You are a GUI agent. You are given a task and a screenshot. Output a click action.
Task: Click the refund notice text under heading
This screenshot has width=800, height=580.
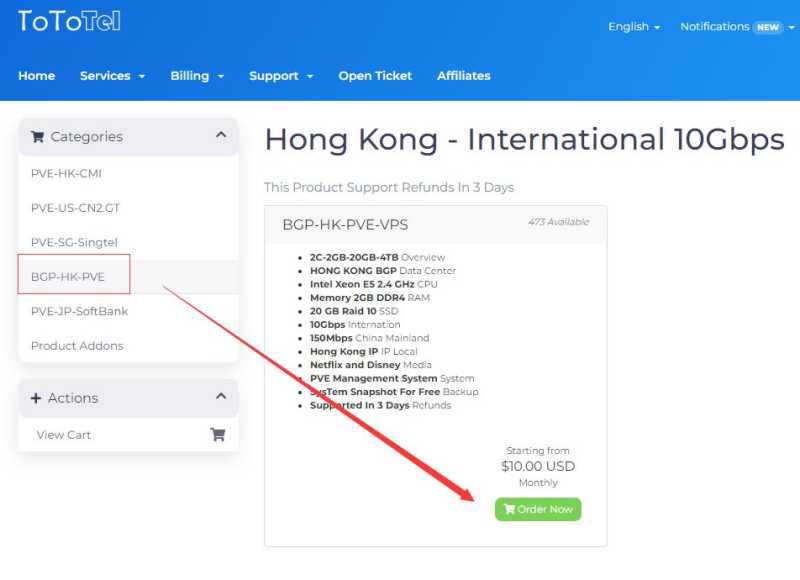pos(389,188)
